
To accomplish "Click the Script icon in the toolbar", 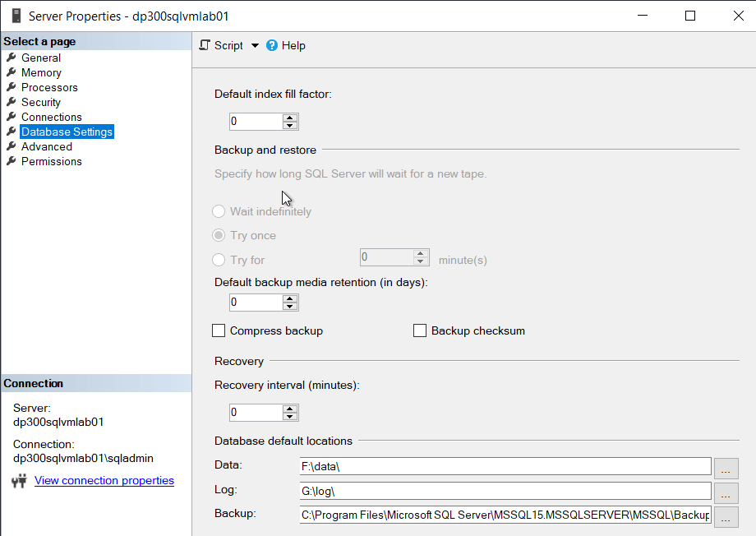I will (205, 45).
